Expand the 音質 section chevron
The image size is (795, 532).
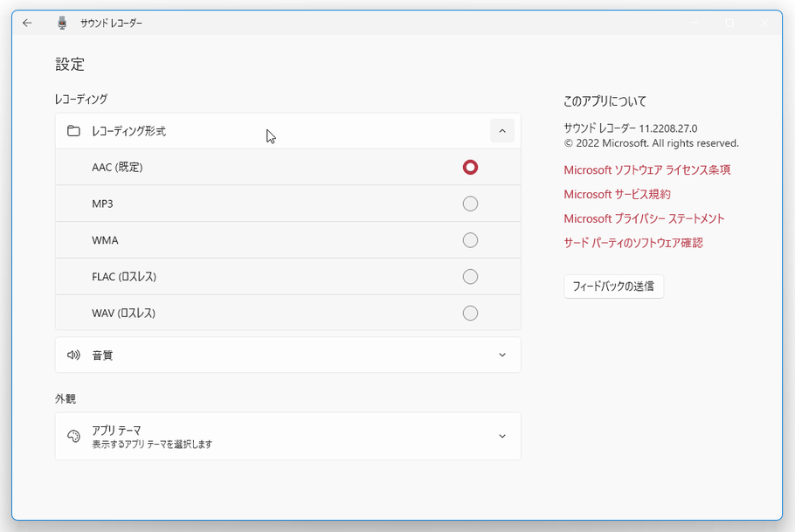coord(502,355)
